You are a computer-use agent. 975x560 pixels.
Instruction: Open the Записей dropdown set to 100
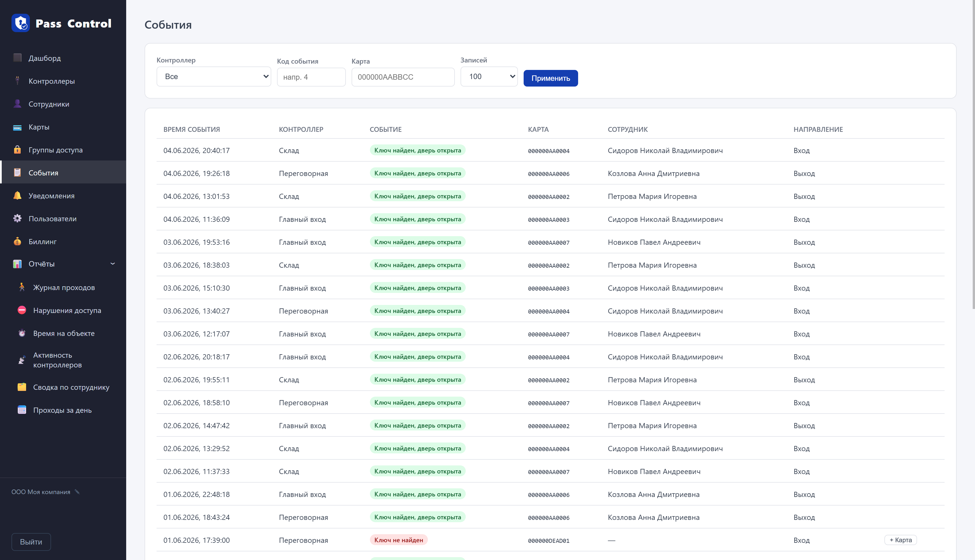click(489, 77)
